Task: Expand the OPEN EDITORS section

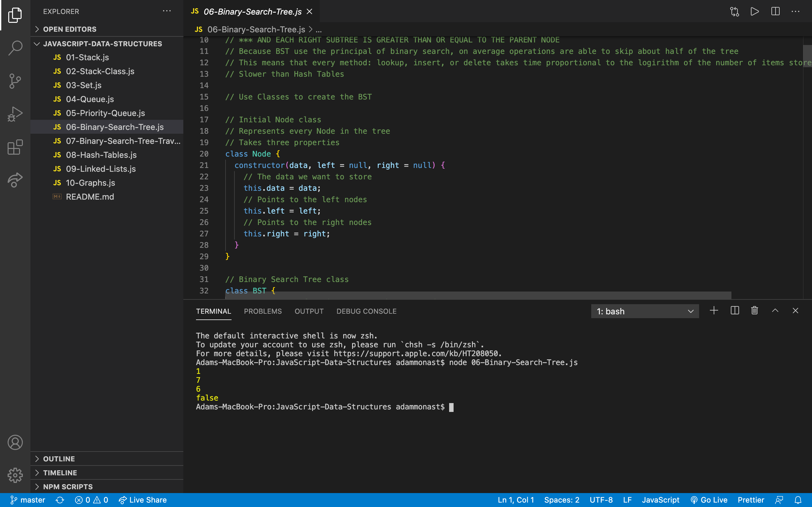Action: coord(69,29)
